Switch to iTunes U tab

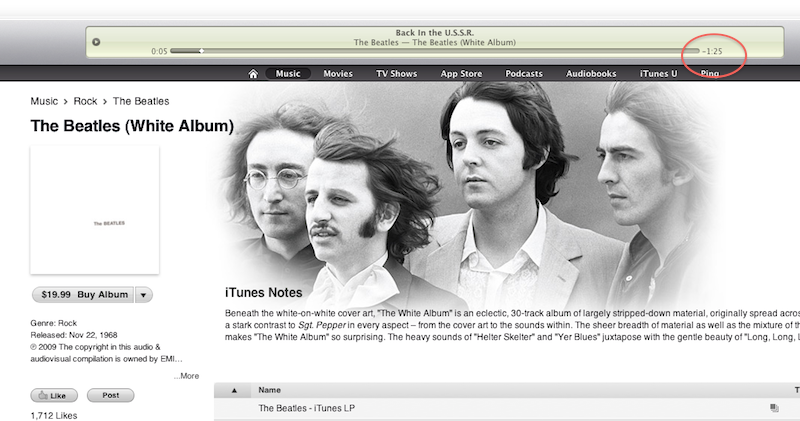click(x=658, y=73)
